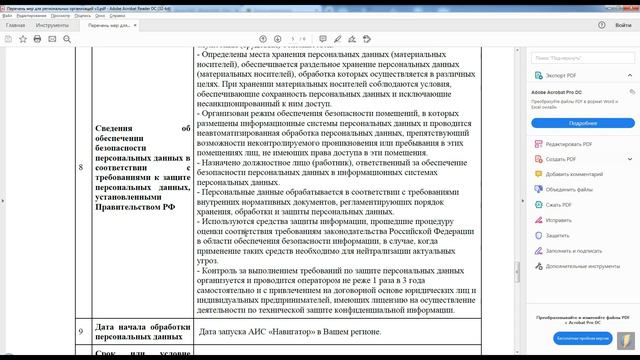The width and height of the screenshot is (640, 360).
Task: Open the Окно menu
Action: pos(100,16)
